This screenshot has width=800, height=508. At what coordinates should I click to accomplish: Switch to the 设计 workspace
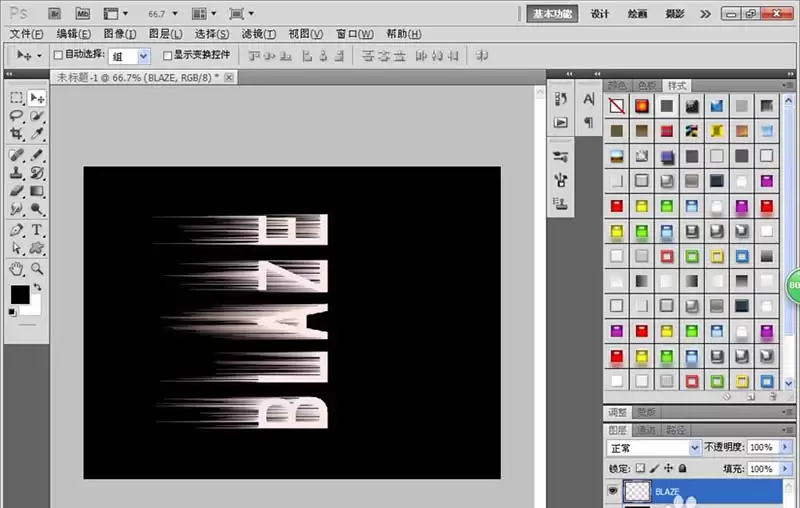[x=599, y=14]
